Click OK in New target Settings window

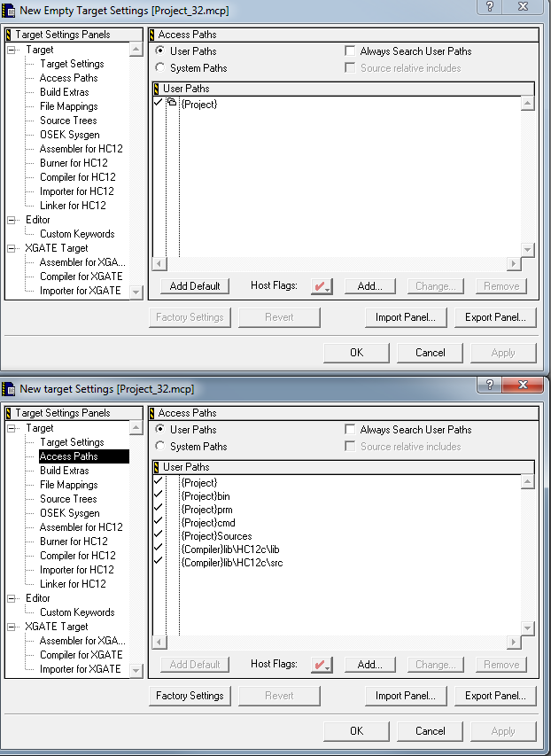356,731
